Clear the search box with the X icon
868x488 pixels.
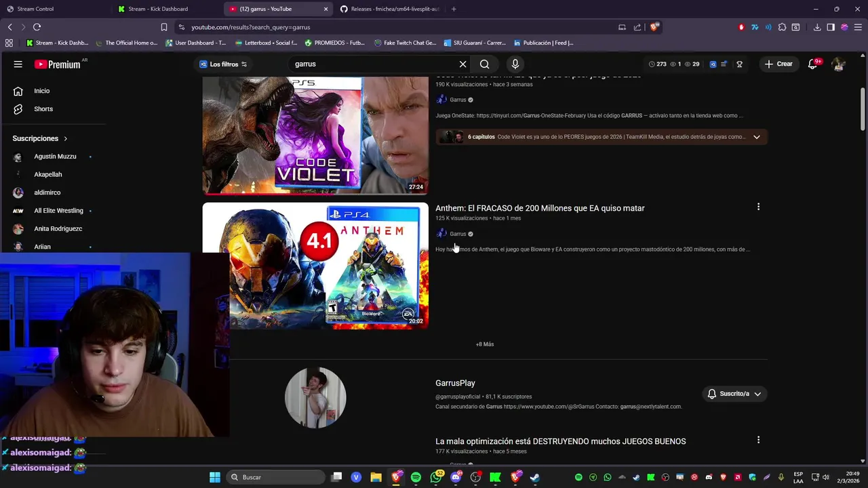[463, 64]
